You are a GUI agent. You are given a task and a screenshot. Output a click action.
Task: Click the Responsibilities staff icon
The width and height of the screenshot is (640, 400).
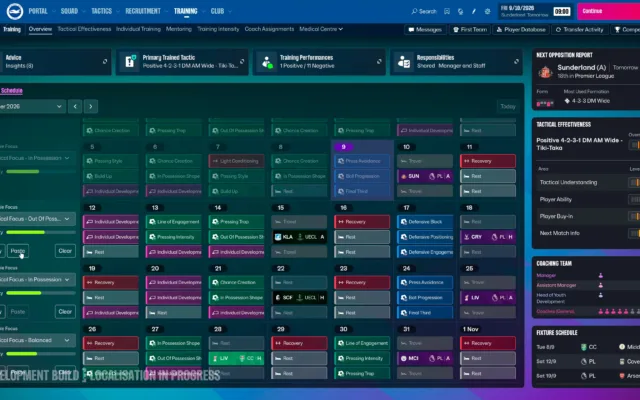click(404, 62)
